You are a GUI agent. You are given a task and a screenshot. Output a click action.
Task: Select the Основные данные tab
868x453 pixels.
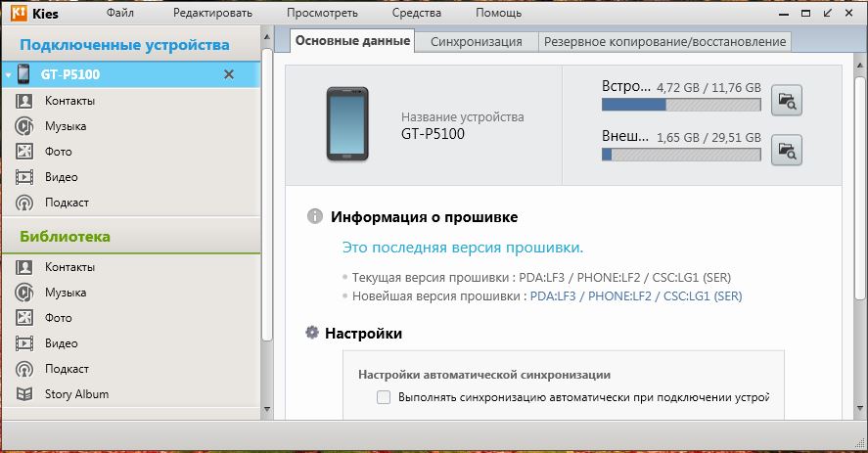click(x=352, y=40)
